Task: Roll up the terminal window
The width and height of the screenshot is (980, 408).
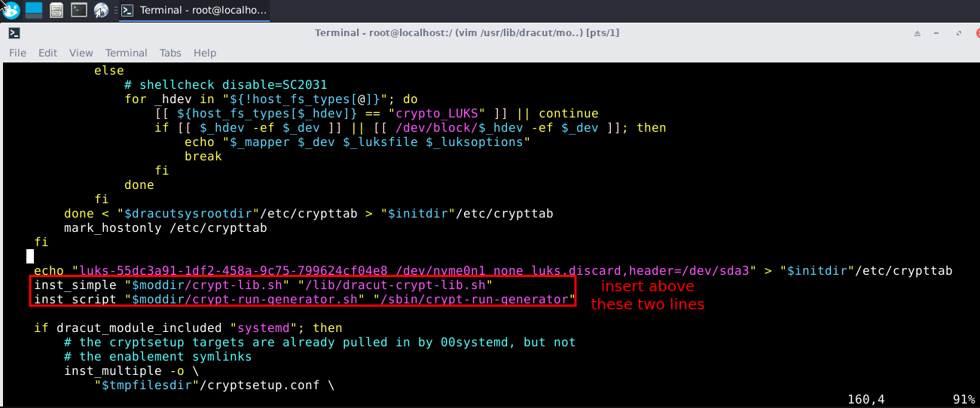Action: 917,33
